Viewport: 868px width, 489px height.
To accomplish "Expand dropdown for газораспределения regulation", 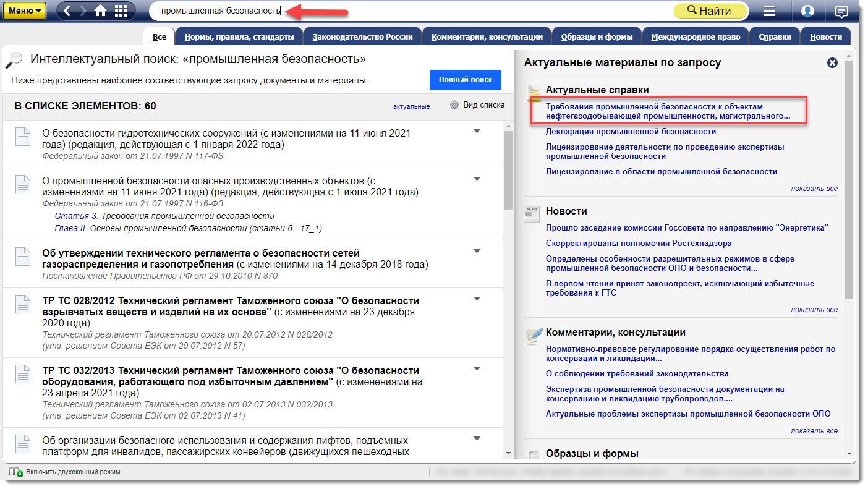I will tap(477, 251).
